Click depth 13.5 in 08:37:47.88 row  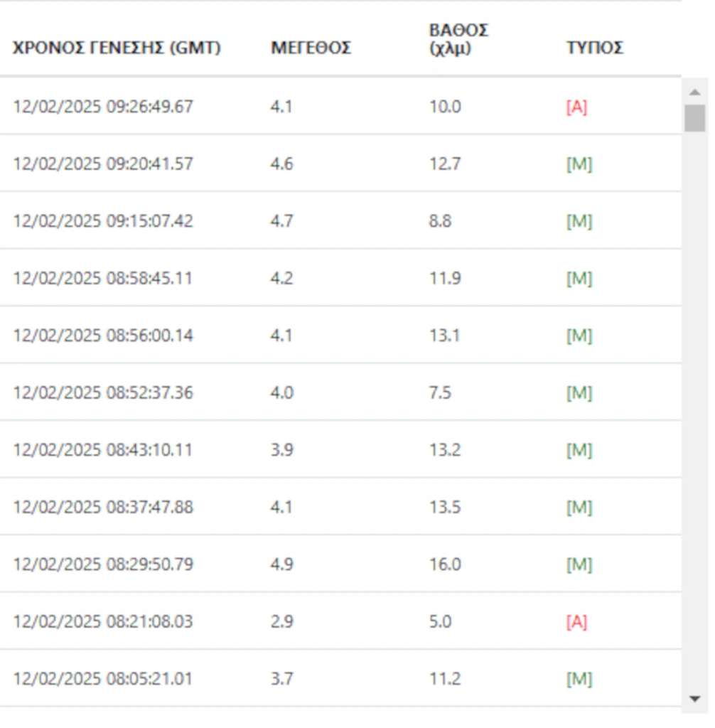[445, 508]
